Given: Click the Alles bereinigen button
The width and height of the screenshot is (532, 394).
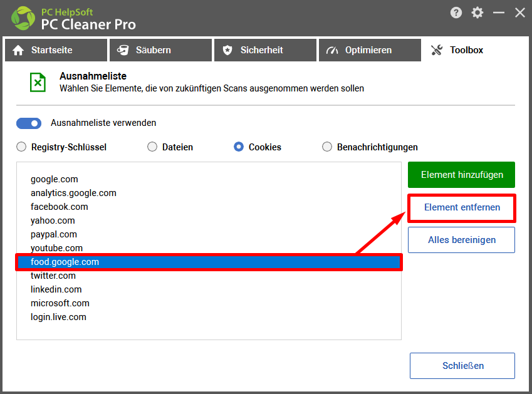Looking at the screenshot, I should (461, 240).
